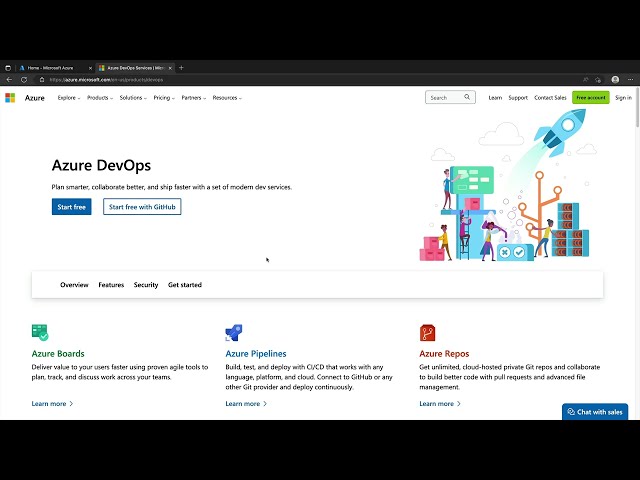The width and height of the screenshot is (640, 480).
Task: Jump to the Overview section
Action: point(74,284)
